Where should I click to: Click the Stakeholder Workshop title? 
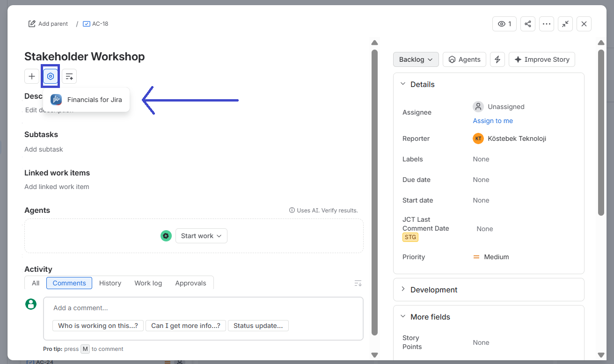[85, 57]
